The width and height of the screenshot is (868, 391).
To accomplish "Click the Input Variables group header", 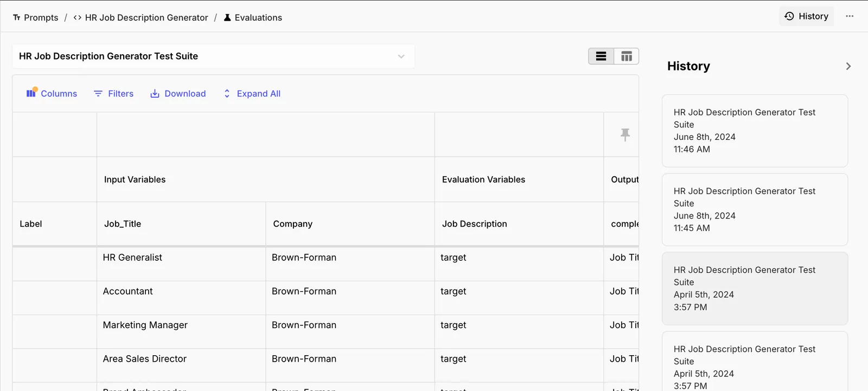I will [266, 180].
